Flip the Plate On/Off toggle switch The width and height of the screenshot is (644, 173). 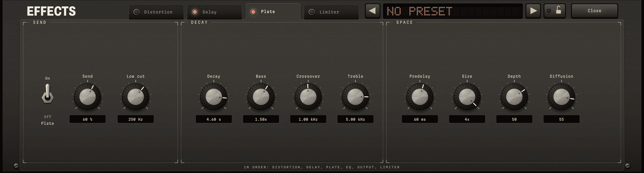click(x=47, y=94)
